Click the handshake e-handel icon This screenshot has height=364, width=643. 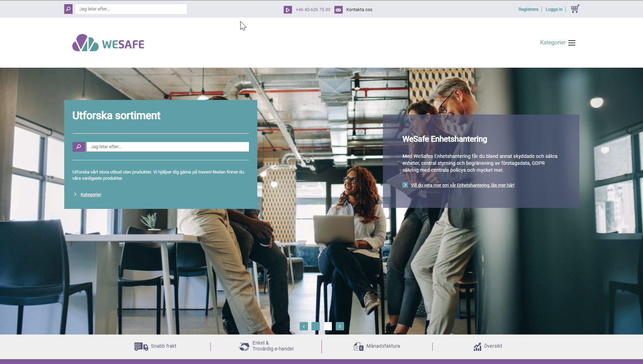tap(244, 346)
